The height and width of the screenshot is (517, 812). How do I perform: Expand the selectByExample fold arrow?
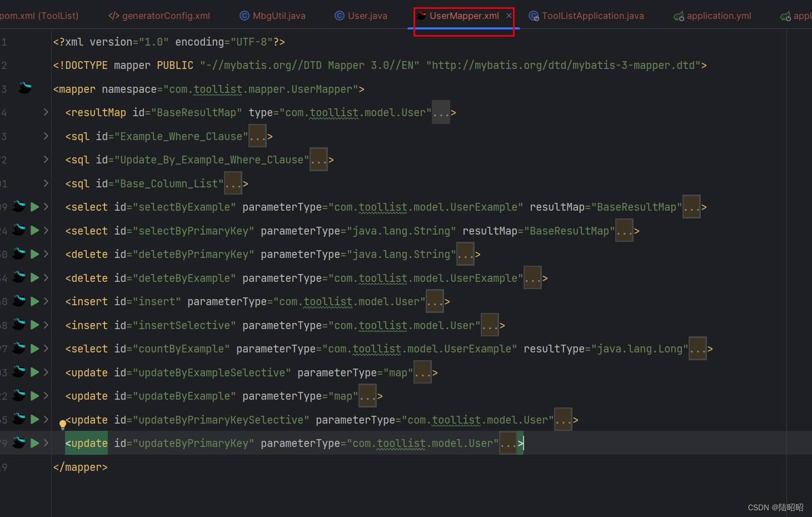tap(46, 207)
